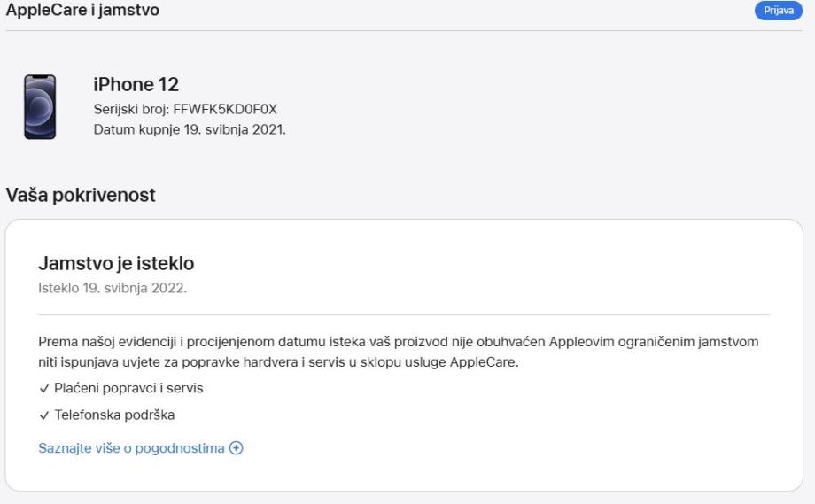This screenshot has width=815, height=504.
Task: Click the 'Vaša pokrivenost' section heading
Action: 81,197
